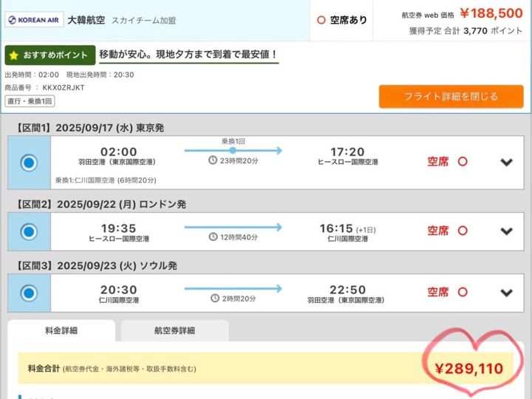
Task: Click the star icon in おすすめポイント badge
Action: point(14,56)
